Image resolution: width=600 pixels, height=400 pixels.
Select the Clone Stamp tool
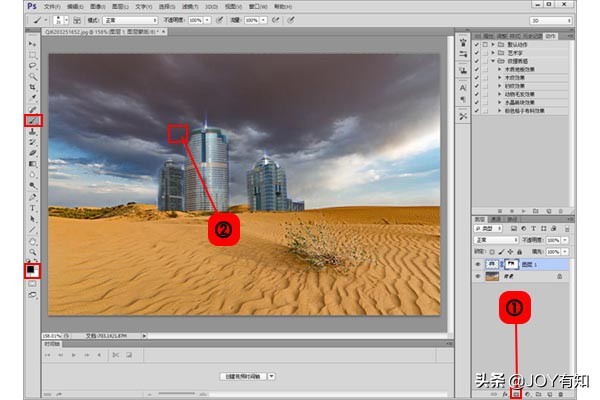tap(33, 132)
